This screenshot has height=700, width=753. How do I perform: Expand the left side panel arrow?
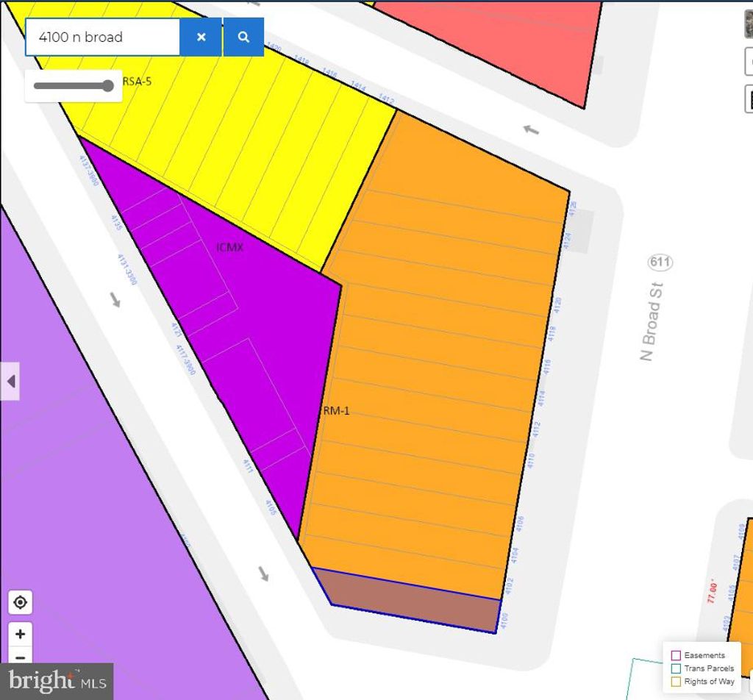click(x=10, y=382)
